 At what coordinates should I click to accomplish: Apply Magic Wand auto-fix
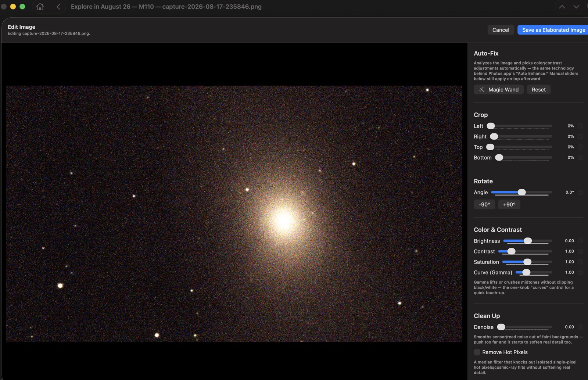(499, 90)
